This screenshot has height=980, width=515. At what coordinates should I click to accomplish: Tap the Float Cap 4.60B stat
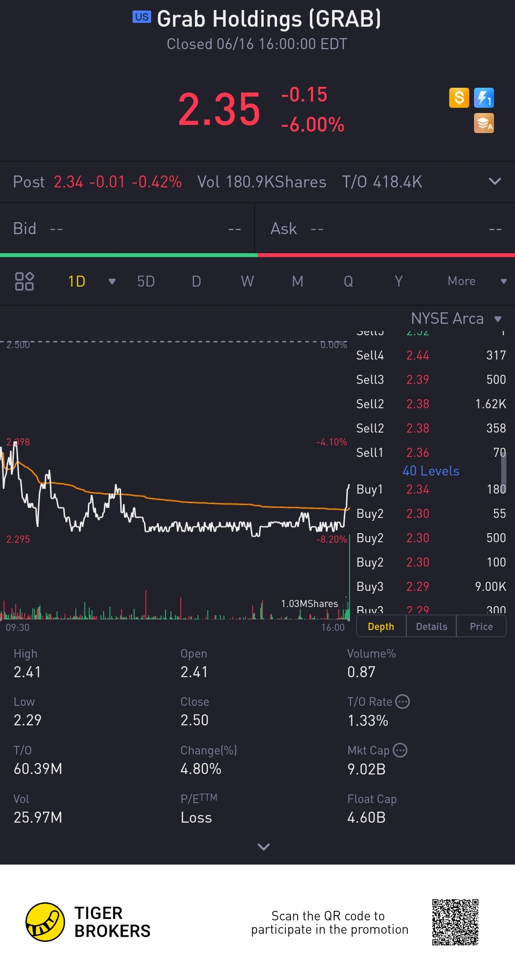pyautogui.click(x=372, y=809)
